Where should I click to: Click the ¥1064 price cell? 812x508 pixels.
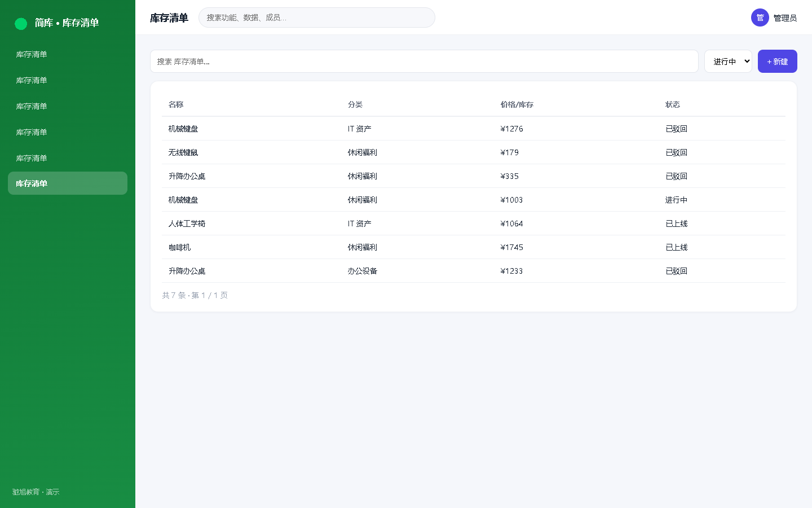coord(512,224)
